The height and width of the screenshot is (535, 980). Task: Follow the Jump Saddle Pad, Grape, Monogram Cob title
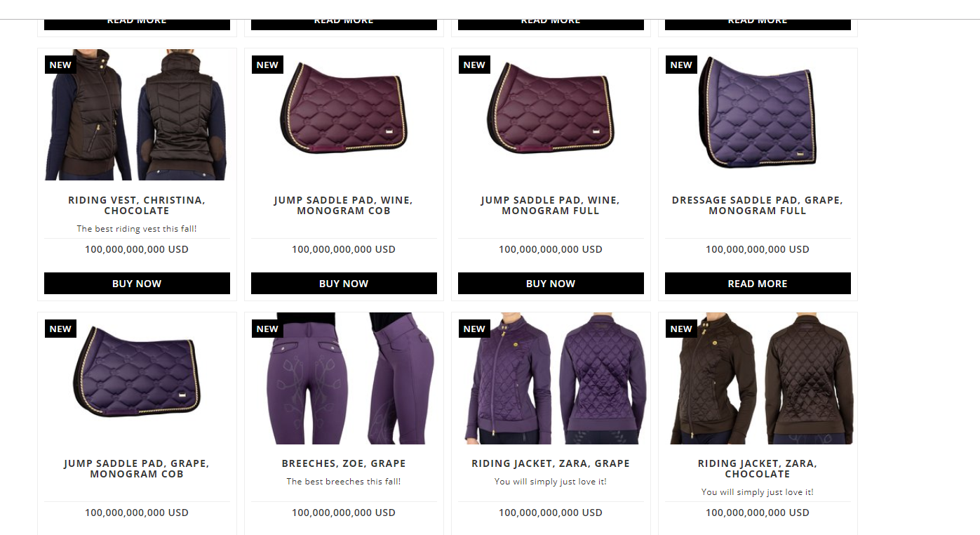[x=137, y=468]
